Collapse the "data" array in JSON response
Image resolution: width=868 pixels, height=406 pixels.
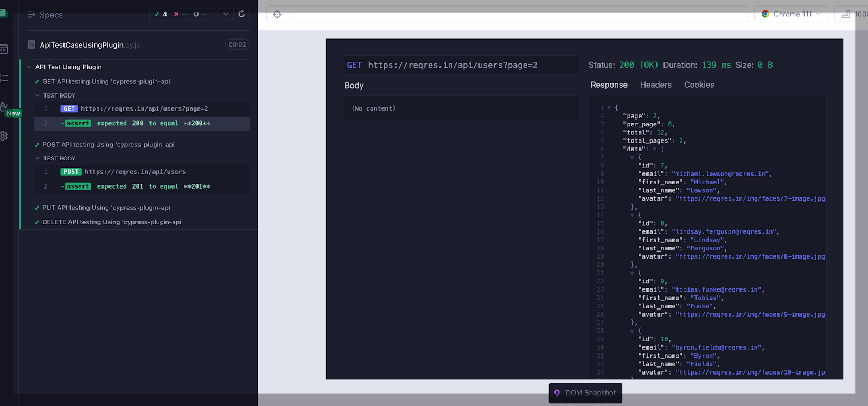point(655,149)
